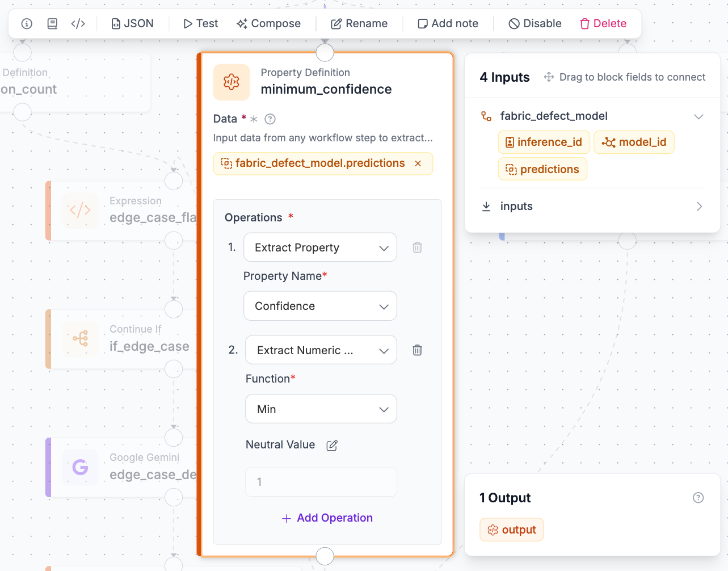The image size is (728, 571).
Task: Open help icon beside Data label
Action: (270, 119)
